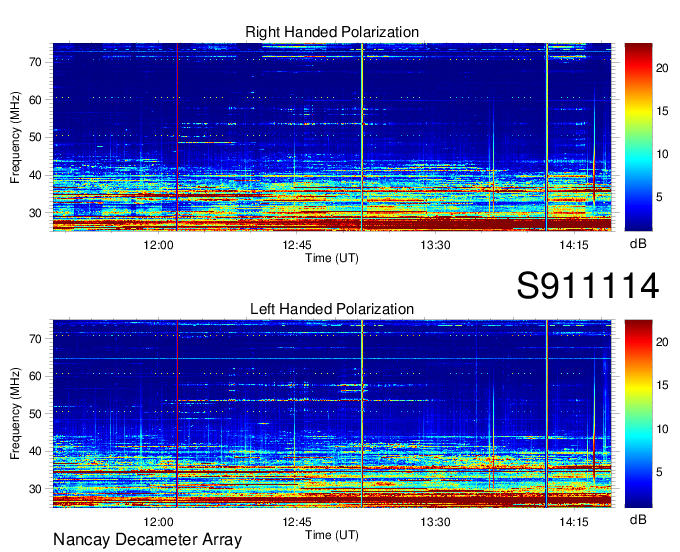Click the bottom colorbar's 10 label
680x552 pixels.
pyautogui.click(x=662, y=429)
